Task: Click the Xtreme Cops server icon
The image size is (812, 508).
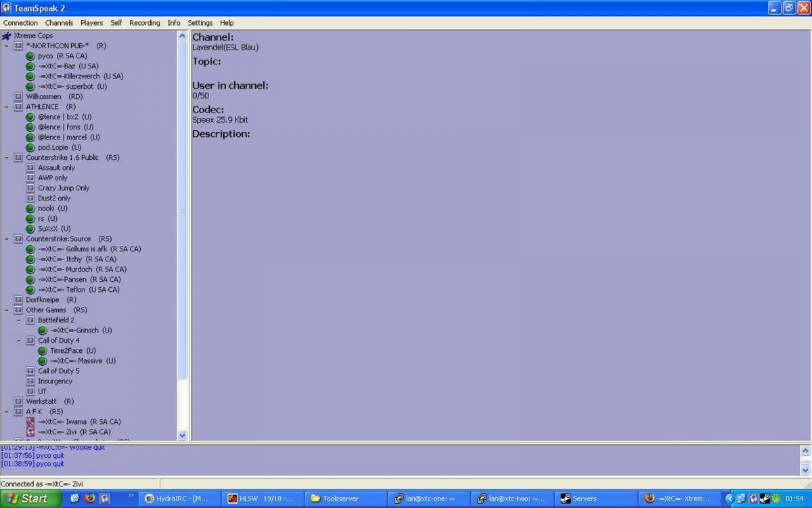Action: click(x=7, y=36)
